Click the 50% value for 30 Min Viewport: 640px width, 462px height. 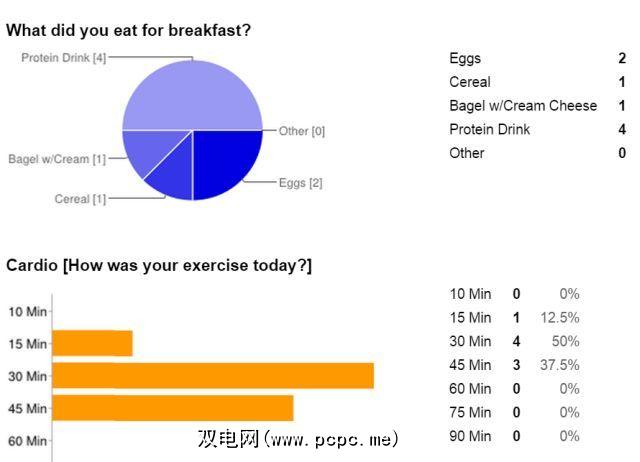pos(568,341)
